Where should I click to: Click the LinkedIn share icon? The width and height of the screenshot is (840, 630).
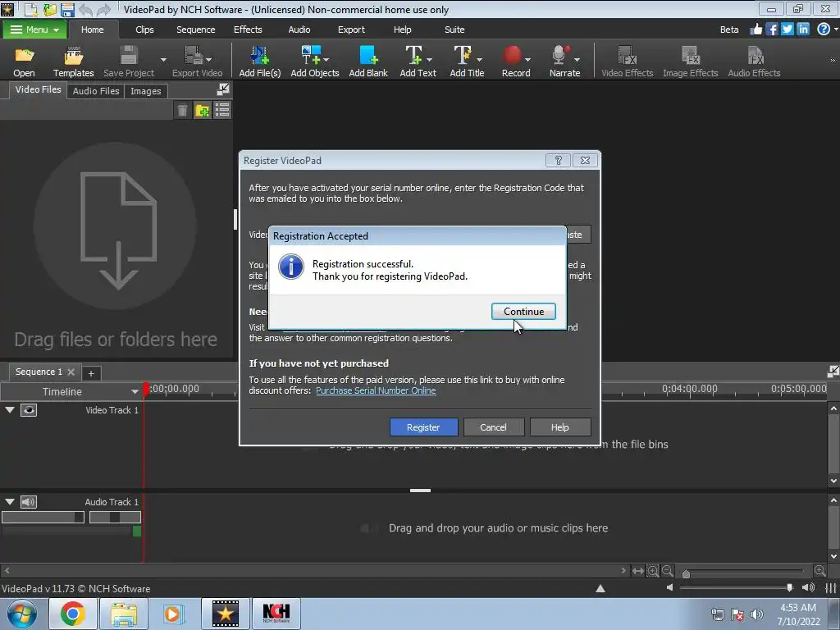802,30
